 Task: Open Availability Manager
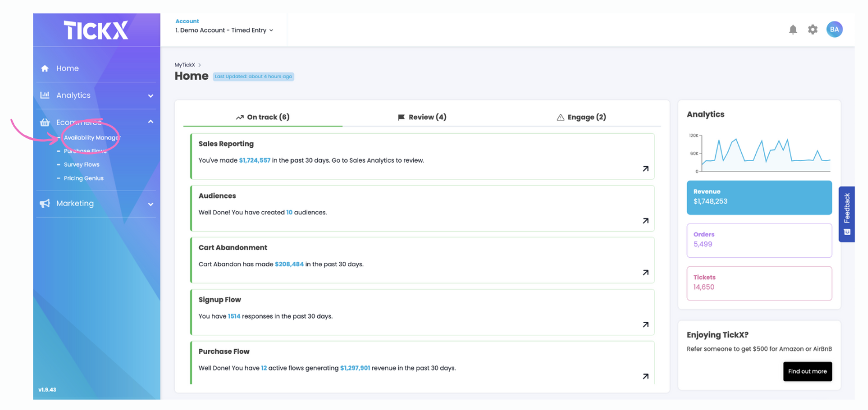91,137
